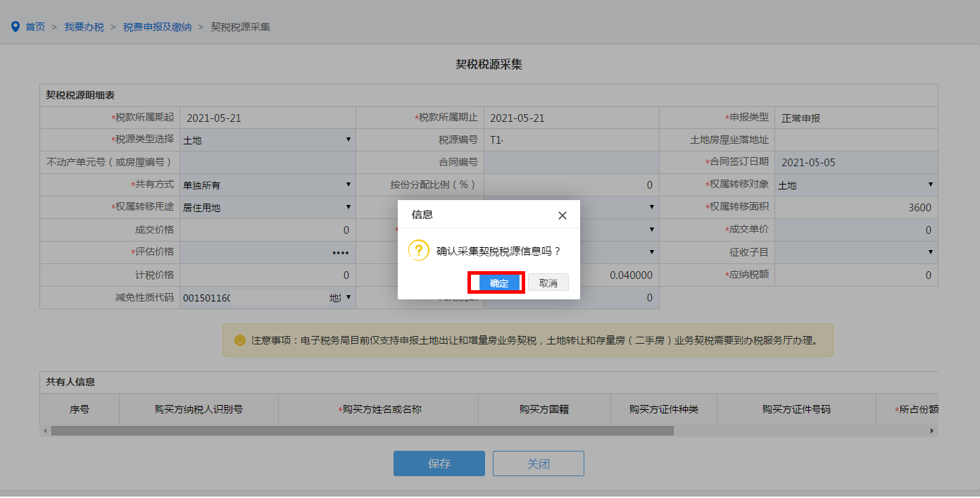The image size is (980, 498).
Task: Click the 购买方纳税人识别号 column header
Action: pos(199,409)
